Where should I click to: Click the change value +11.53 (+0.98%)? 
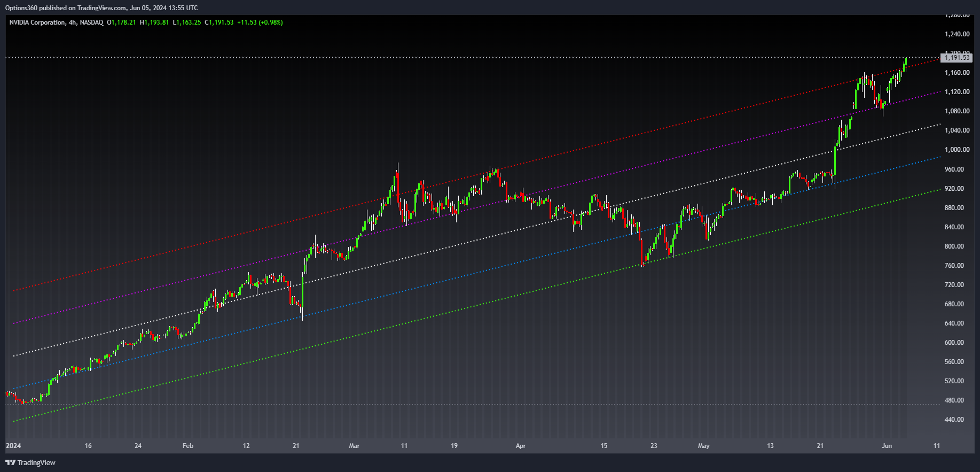pyautogui.click(x=260, y=22)
